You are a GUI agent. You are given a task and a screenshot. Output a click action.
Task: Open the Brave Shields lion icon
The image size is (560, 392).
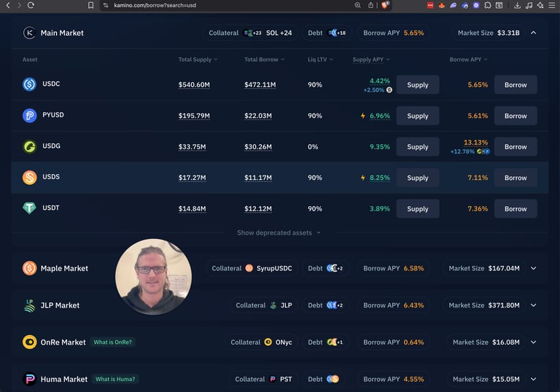point(385,5)
